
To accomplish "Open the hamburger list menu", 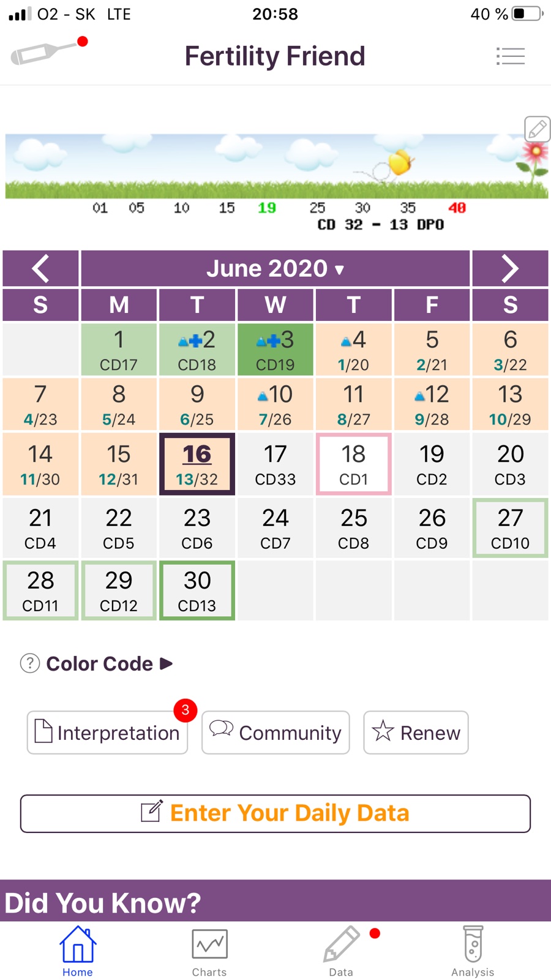I will click(x=510, y=56).
